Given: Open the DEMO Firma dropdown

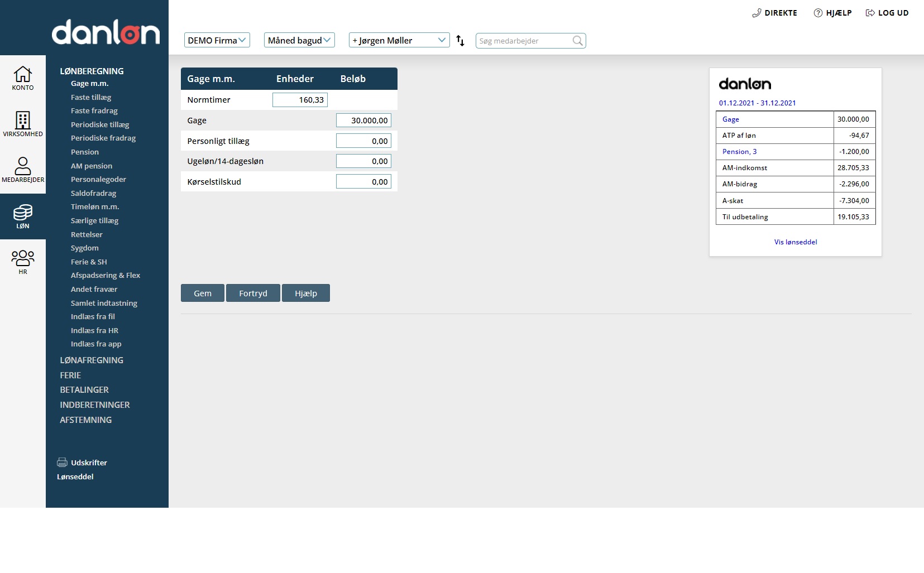Looking at the screenshot, I should [x=217, y=41].
